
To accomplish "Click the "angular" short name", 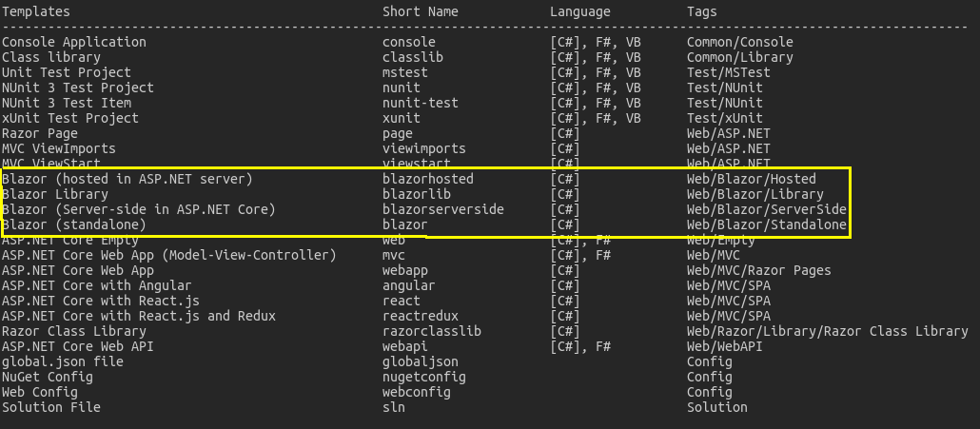I will [x=409, y=285].
